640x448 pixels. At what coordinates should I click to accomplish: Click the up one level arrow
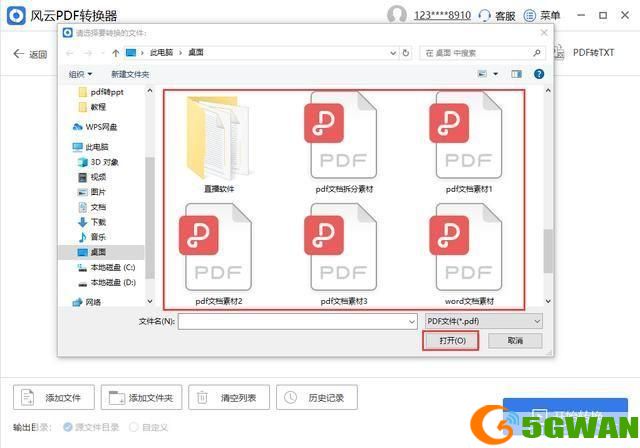coord(116,53)
